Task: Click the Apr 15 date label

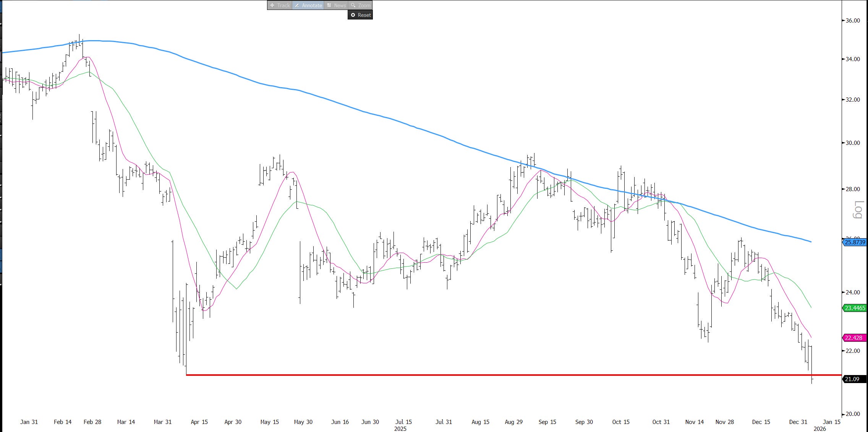Action: coord(199,422)
